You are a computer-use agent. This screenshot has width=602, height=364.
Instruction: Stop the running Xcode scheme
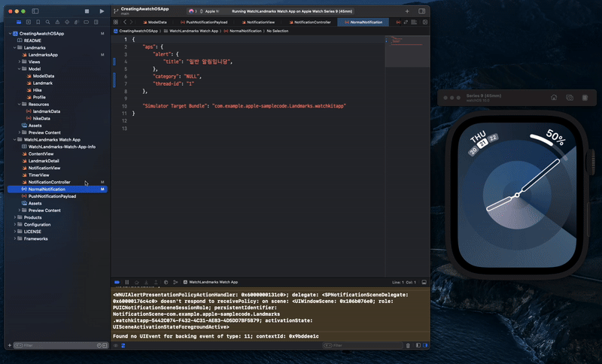pyautogui.click(x=87, y=11)
